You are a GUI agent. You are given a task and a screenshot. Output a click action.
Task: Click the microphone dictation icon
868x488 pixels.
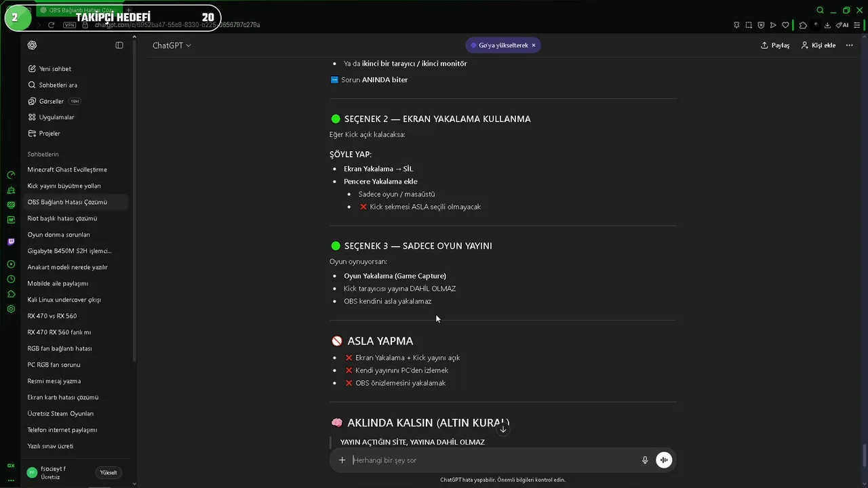(x=645, y=460)
